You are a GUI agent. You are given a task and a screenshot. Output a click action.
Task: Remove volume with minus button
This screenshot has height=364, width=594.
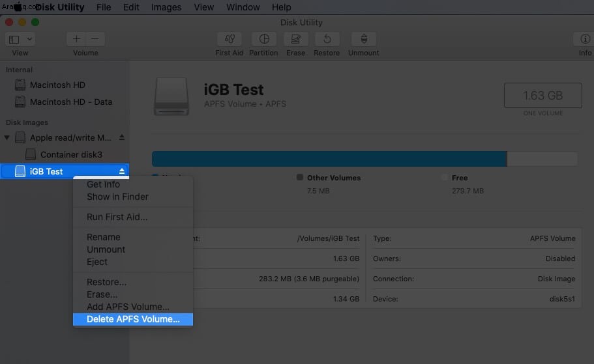pyautogui.click(x=95, y=38)
